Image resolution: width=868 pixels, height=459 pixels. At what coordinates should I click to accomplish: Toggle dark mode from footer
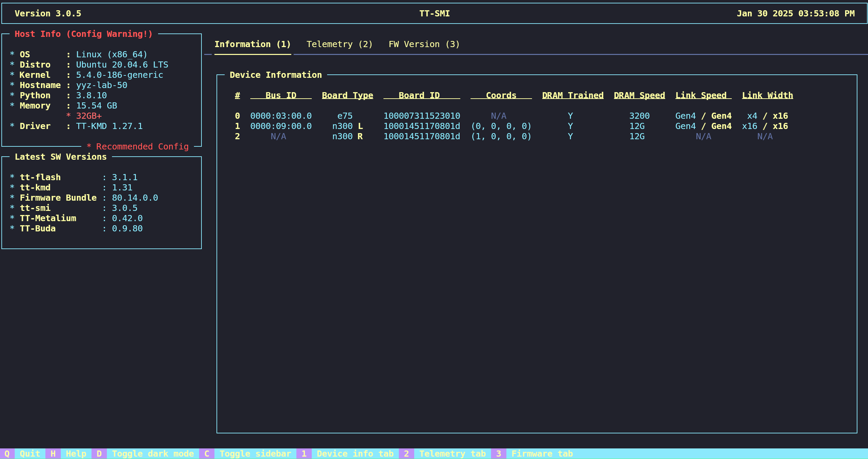coord(153,454)
